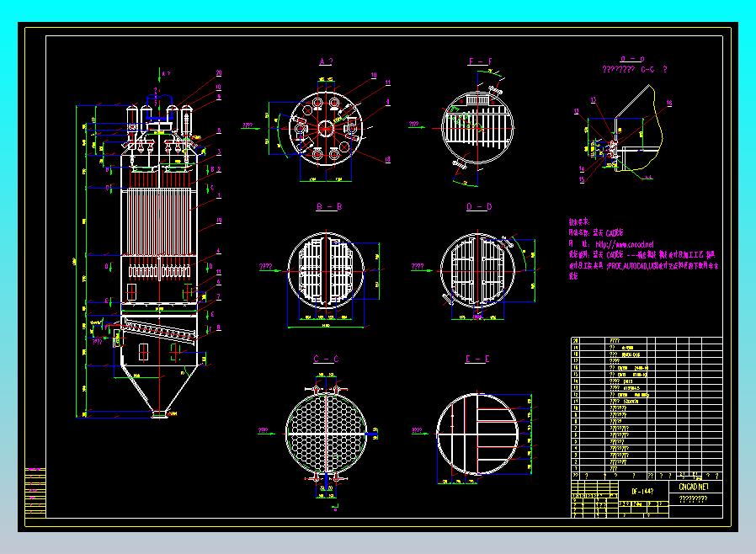Click the CNCAD.NET title block cell
756x554 pixels.
tap(695, 487)
